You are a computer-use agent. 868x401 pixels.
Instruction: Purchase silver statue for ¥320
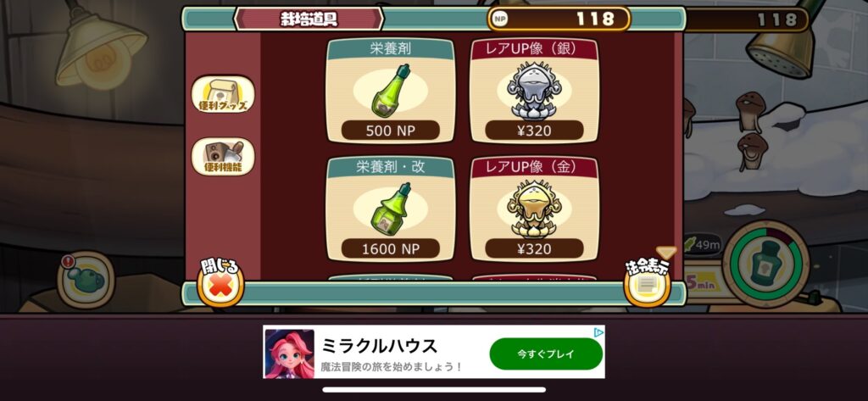pyautogui.click(x=534, y=131)
